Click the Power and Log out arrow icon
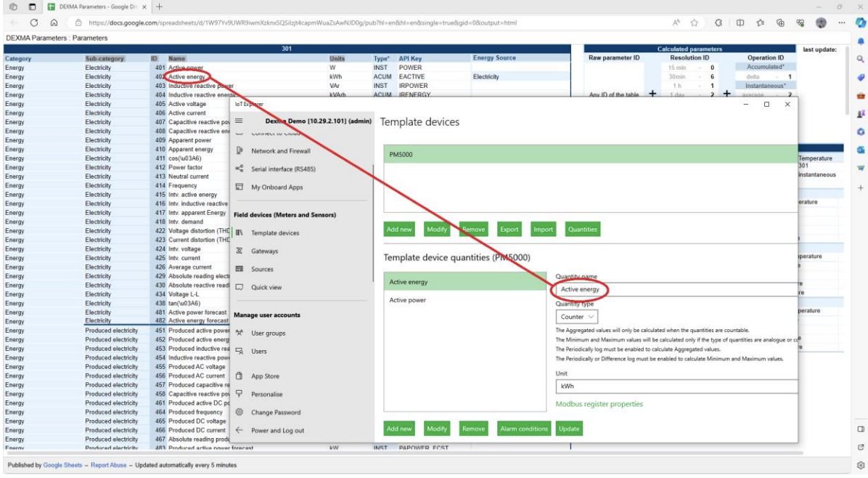The height and width of the screenshot is (478, 868). (x=239, y=430)
